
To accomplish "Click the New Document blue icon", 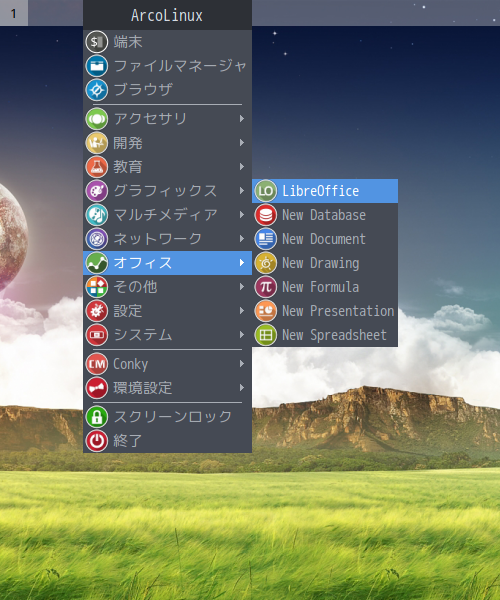I will pos(265,239).
